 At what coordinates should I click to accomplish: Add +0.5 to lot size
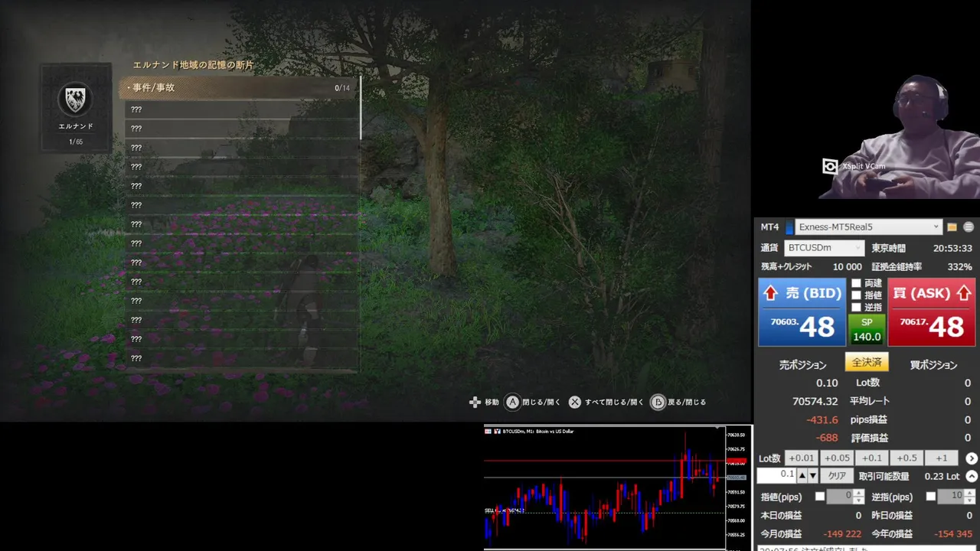(906, 458)
